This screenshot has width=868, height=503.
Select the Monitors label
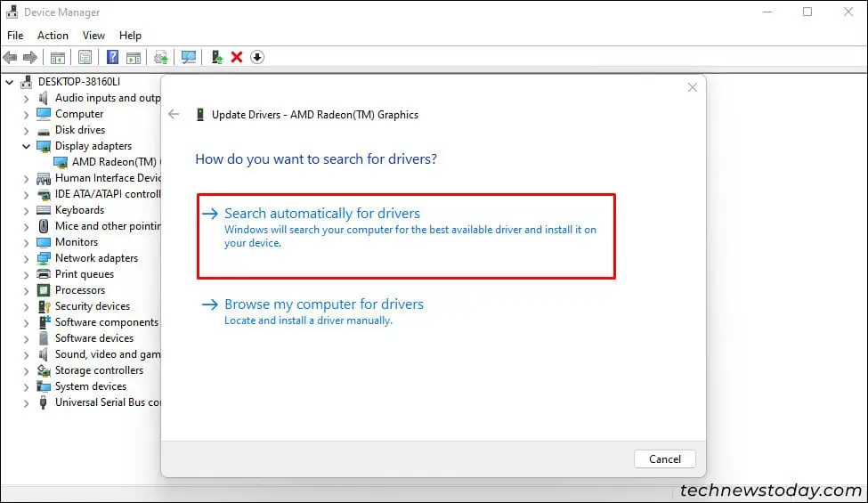pyautogui.click(x=77, y=242)
